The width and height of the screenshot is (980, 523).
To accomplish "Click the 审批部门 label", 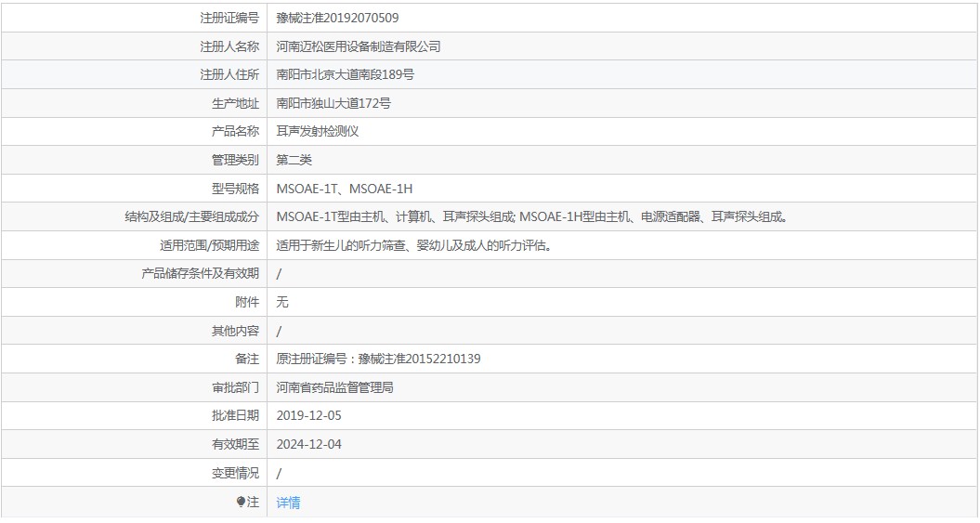I will point(236,388).
